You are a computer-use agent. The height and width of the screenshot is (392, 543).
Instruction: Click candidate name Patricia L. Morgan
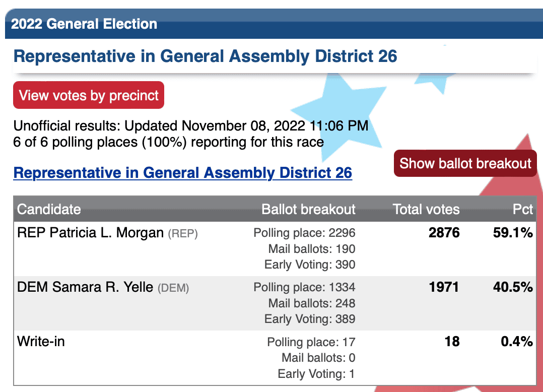tap(107, 233)
